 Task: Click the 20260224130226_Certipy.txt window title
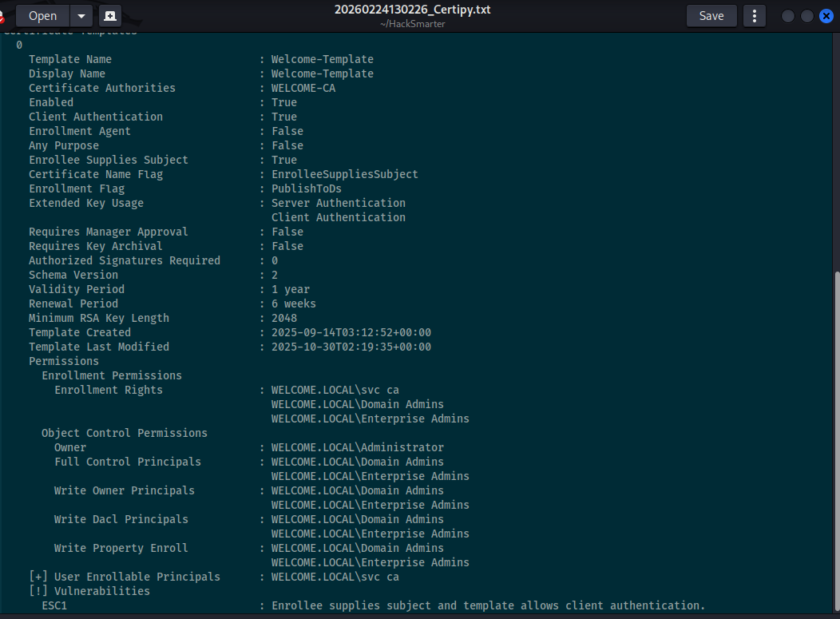click(x=413, y=10)
